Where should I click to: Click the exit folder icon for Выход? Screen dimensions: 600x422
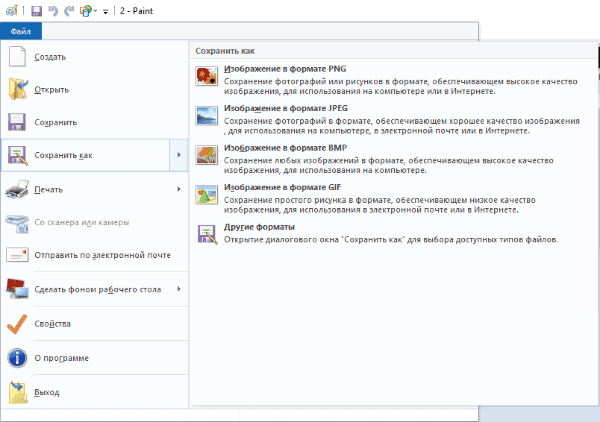pyautogui.click(x=18, y=392)
